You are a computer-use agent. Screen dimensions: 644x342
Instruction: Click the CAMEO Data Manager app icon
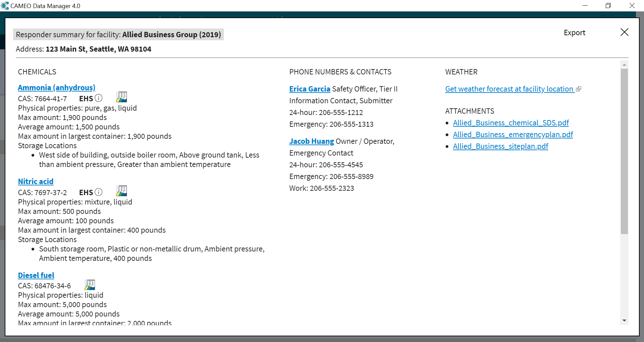tap(5, 6)
